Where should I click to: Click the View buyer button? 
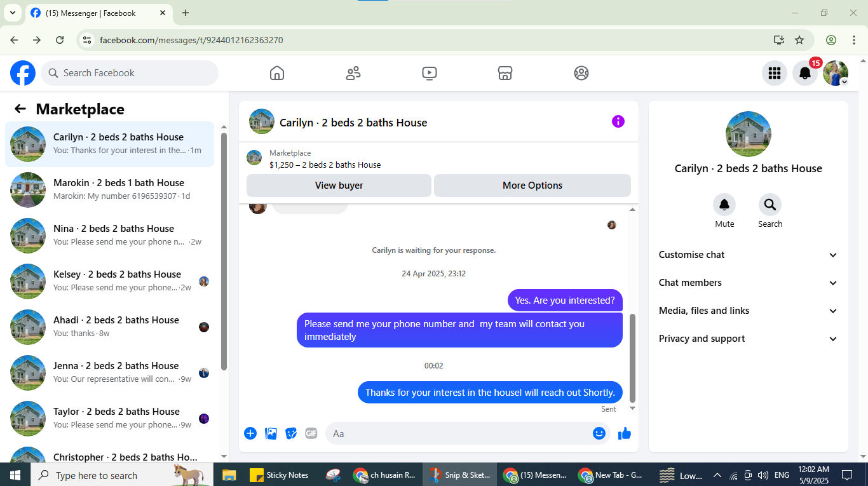pyautogui.click(x=339, y=186)
